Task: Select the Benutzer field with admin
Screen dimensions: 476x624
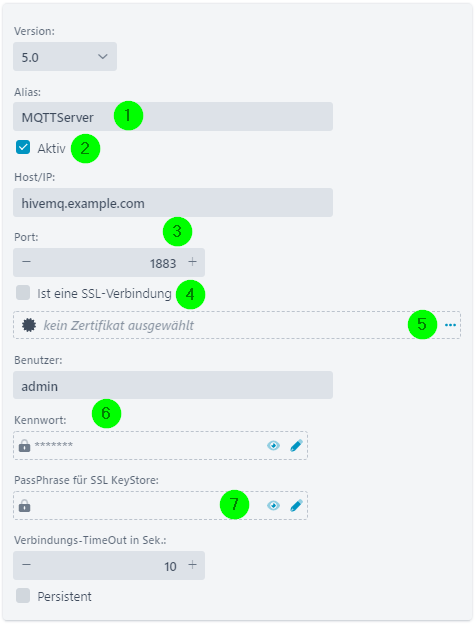Action: point(173,385)
